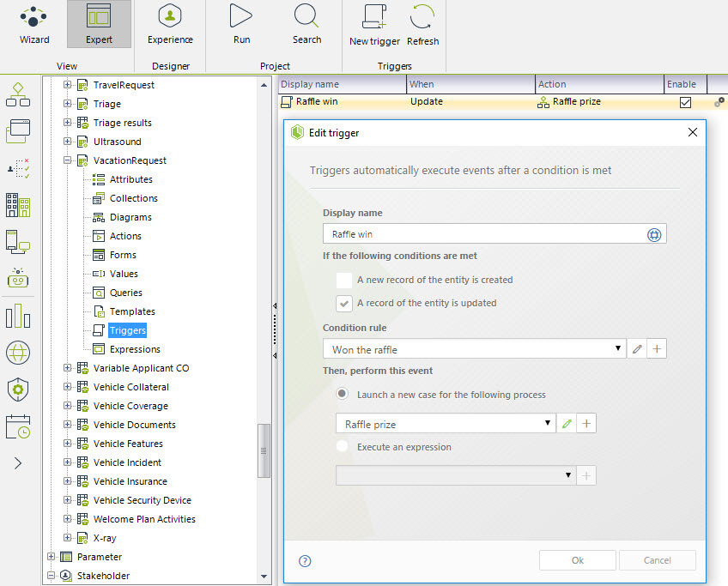This screenshot has height=586, width=728.
Task: Add a new condition rule
Action: pos(657,349)
